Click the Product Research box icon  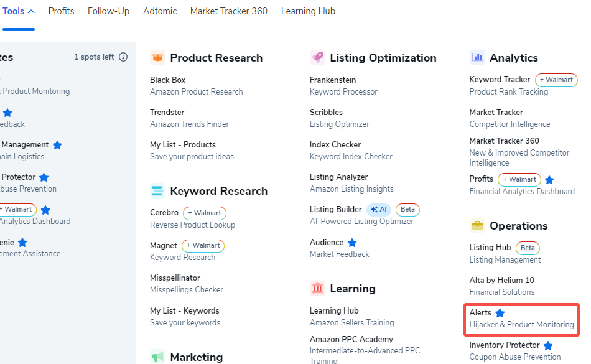(157, 58)
